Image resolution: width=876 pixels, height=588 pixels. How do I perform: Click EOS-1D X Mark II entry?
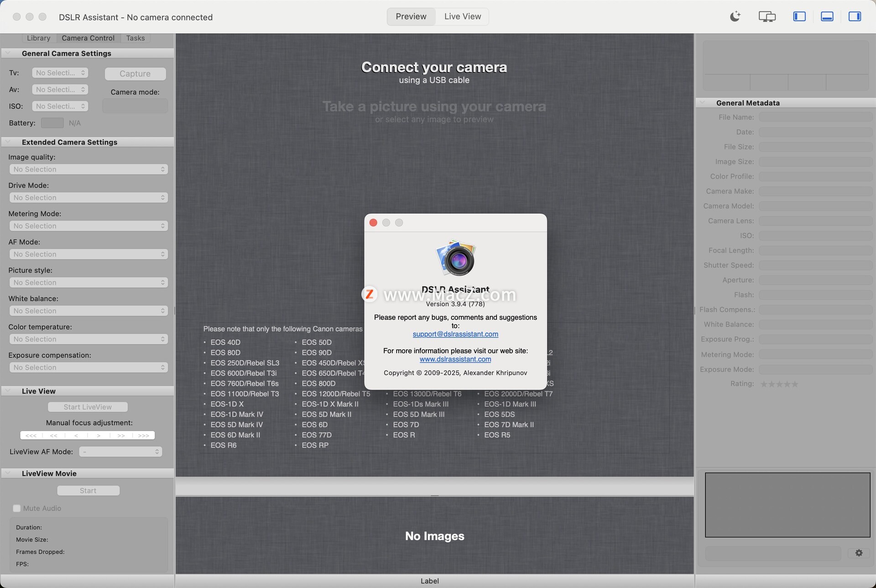pos(330,404)
